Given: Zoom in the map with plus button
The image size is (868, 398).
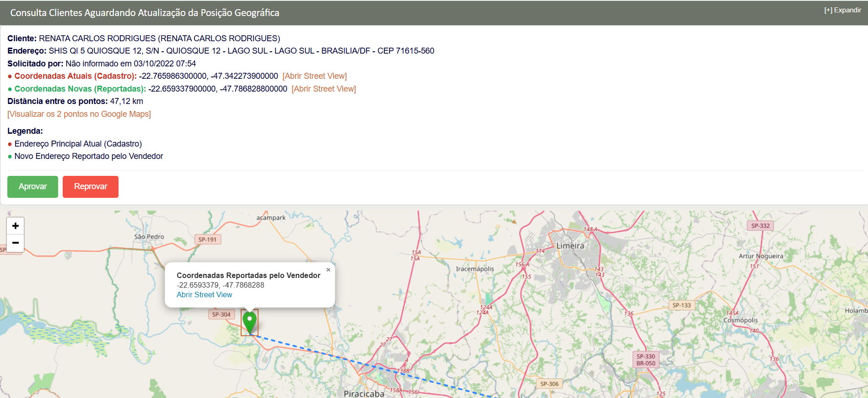Looking at the screenshot, I should (x=16, y=226).
